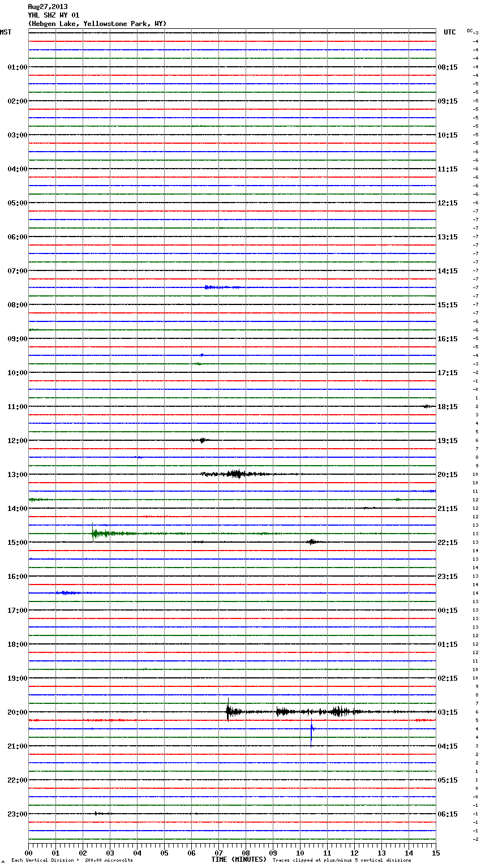This screenshot has height=868, width=481.
Task: Select the 01:00 MST hour label
Action: 17,67
